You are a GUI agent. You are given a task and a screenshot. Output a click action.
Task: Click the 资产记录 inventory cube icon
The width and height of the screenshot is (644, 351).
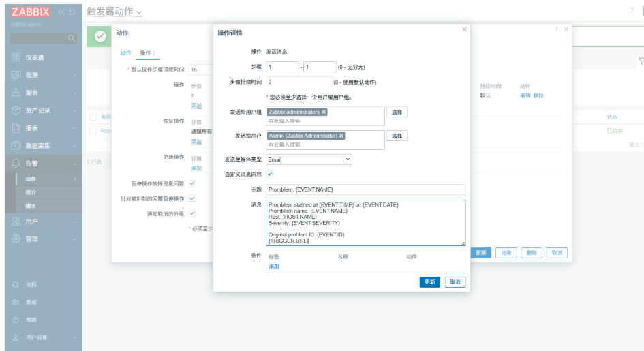coord(16,110)
